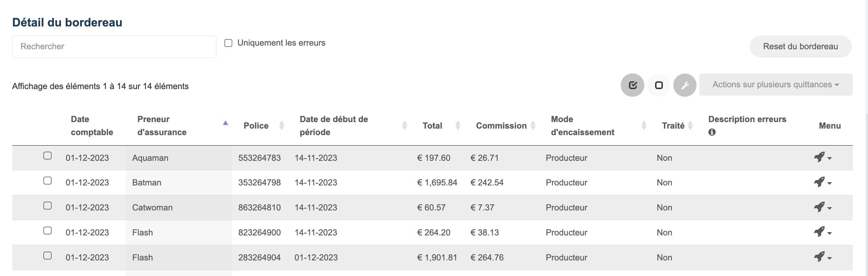
Task: Open the rocket menu for Aquaman row
Action: coord(822,158)
